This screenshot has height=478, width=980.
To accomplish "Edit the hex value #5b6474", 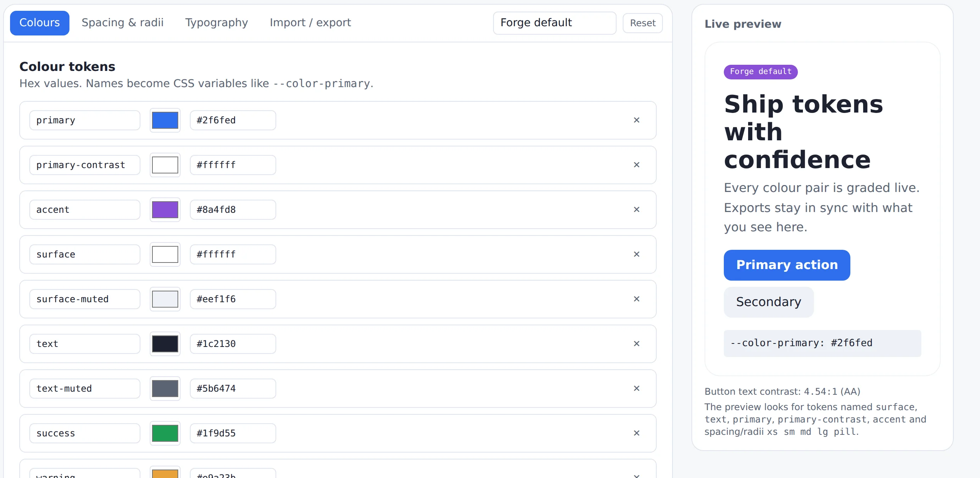I will coord(233,389).
